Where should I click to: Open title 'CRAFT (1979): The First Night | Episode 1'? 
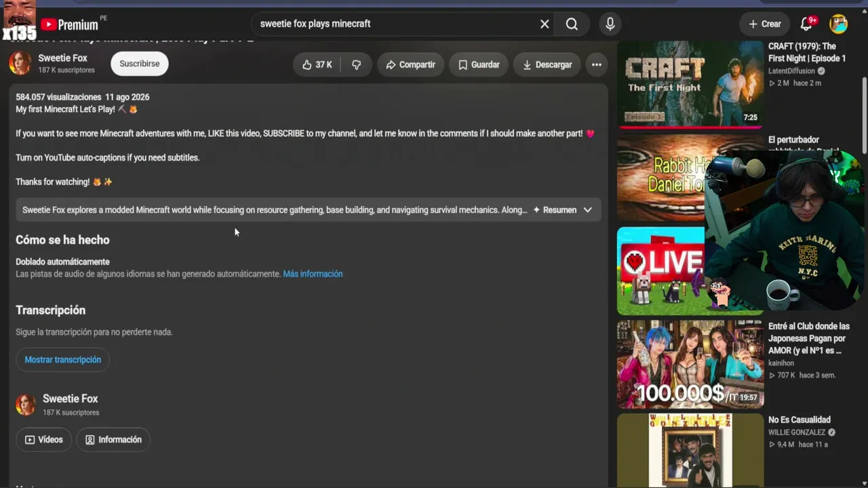pos(807,52)
